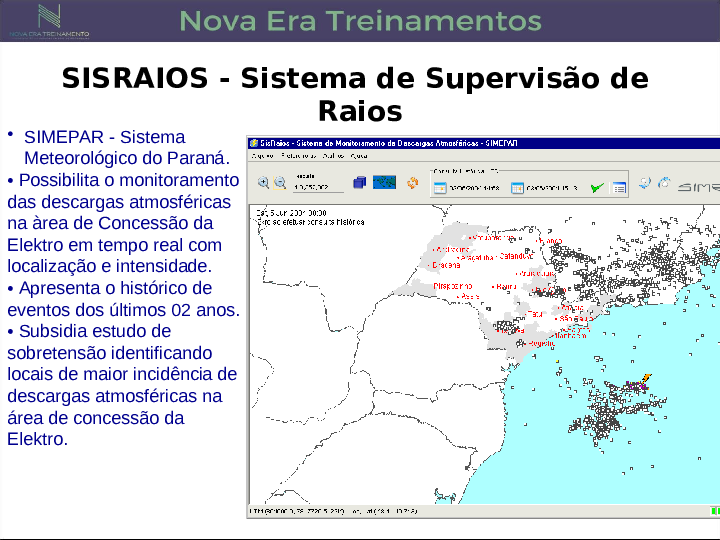Click the SISRAIOS slide title
This screenshot has width=720, height=540.
(355, 94)
